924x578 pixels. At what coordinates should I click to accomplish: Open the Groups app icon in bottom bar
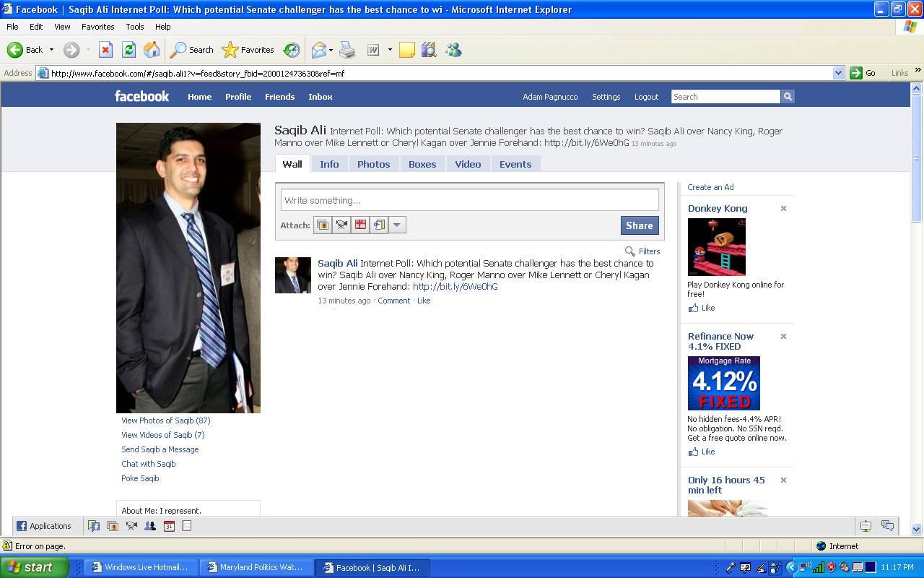pos(150,526)
